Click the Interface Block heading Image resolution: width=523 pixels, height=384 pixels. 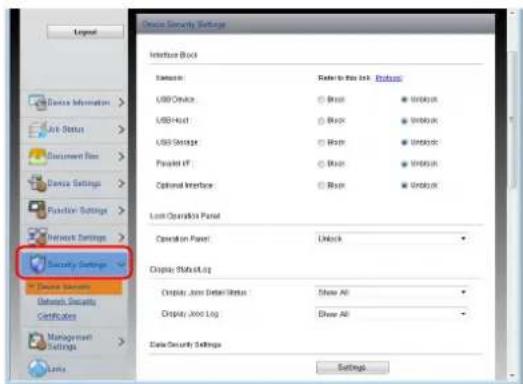coord(173,55)
